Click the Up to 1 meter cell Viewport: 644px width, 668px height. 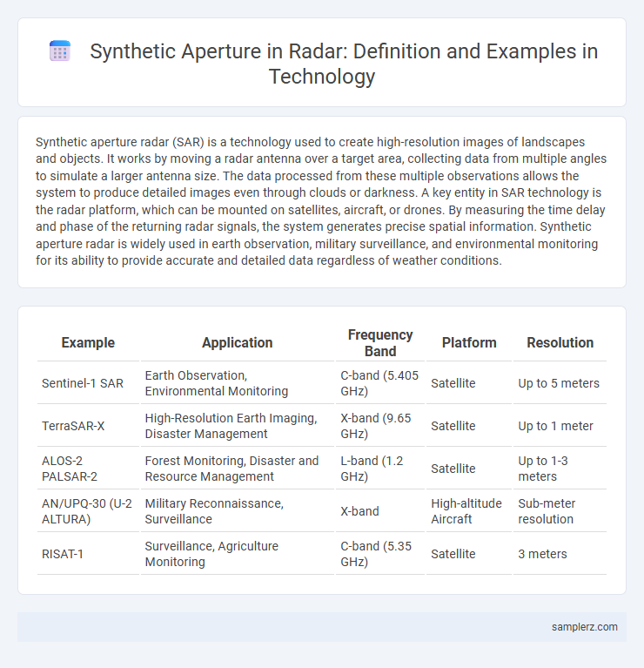(560, 426)
